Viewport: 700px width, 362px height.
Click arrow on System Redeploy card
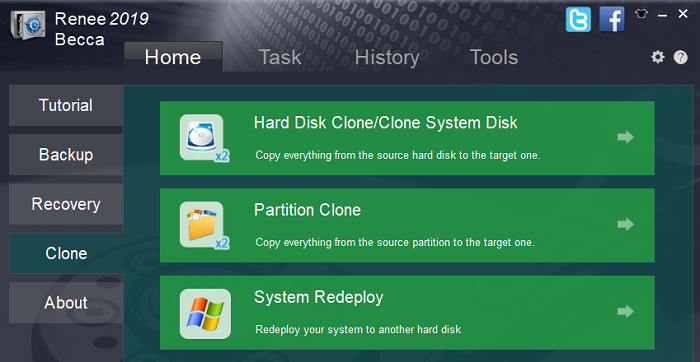click(x=625, y=312)
